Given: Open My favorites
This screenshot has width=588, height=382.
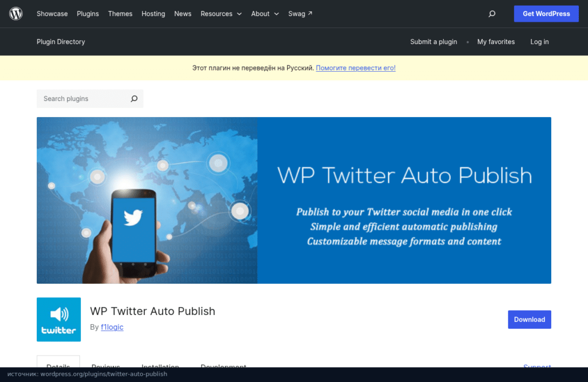Looking at the screenshot, I should click(496, 42).
